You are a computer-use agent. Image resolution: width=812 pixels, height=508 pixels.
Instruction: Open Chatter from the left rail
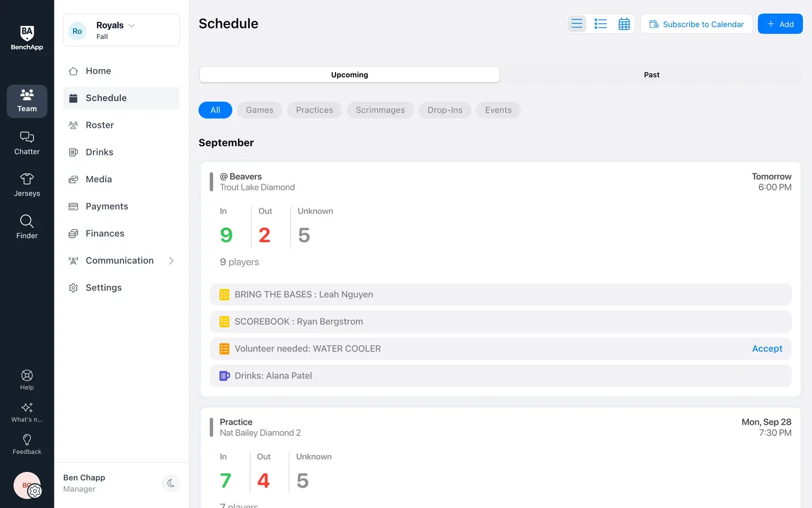point(27,143)
